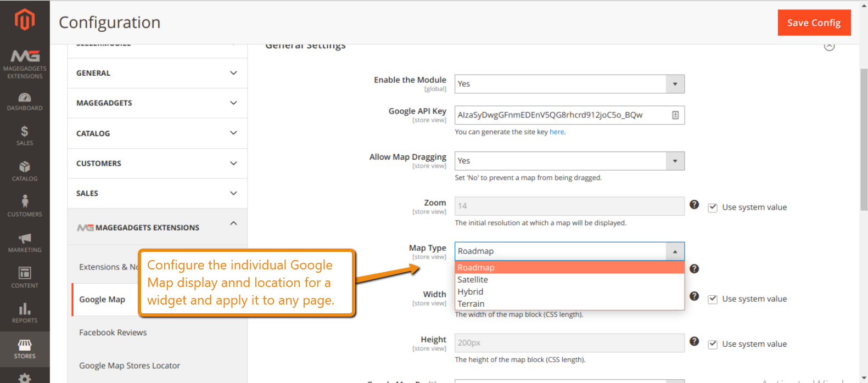The height and width of the screenshot is (383, 868).
Task: Click the Width field help tooltip icon
Action: coord(694,296)
